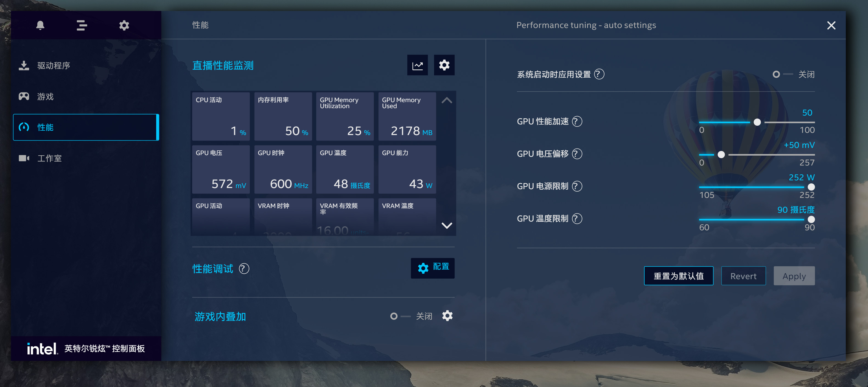Enable 系统启动时应用设置 toggle
This screenshot has height=387, width=868.
(x=777, y=74)
